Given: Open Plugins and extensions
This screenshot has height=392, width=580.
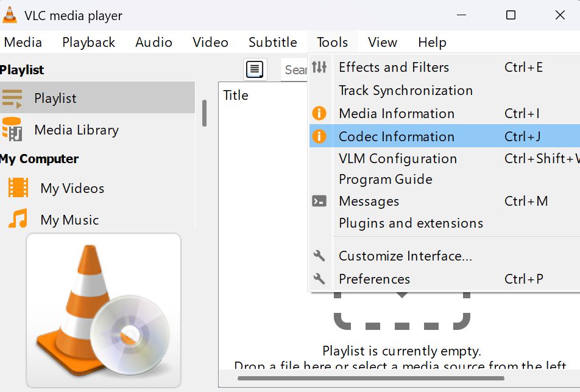Looking at the screenshot, I should tap(445, 223).
